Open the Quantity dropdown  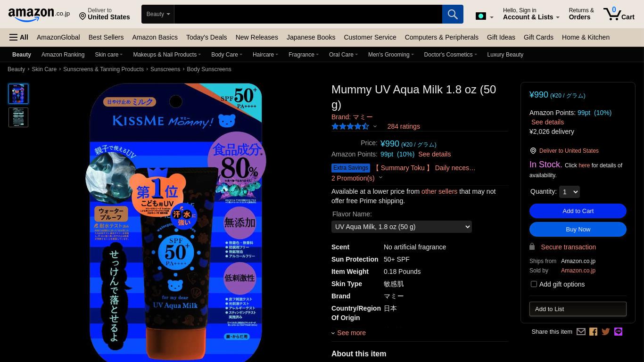569,192
